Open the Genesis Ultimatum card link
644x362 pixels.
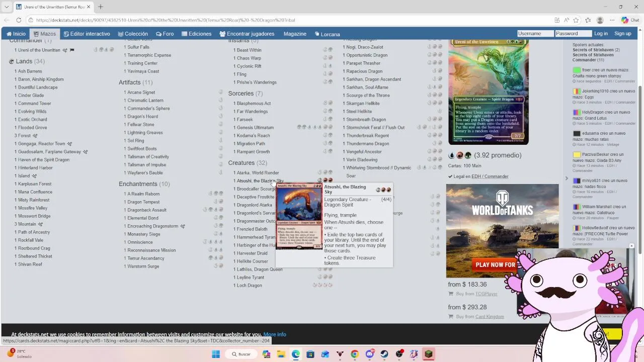[255, 128]
